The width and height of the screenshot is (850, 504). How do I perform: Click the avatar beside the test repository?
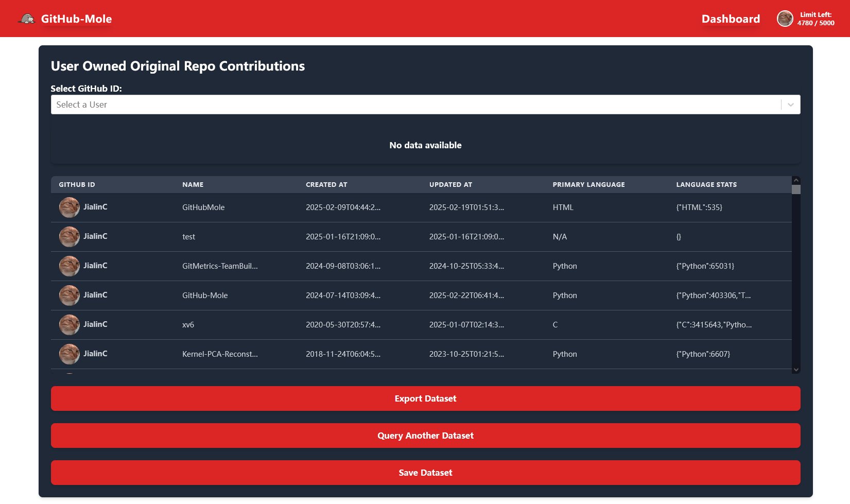[x=69, y=237]
